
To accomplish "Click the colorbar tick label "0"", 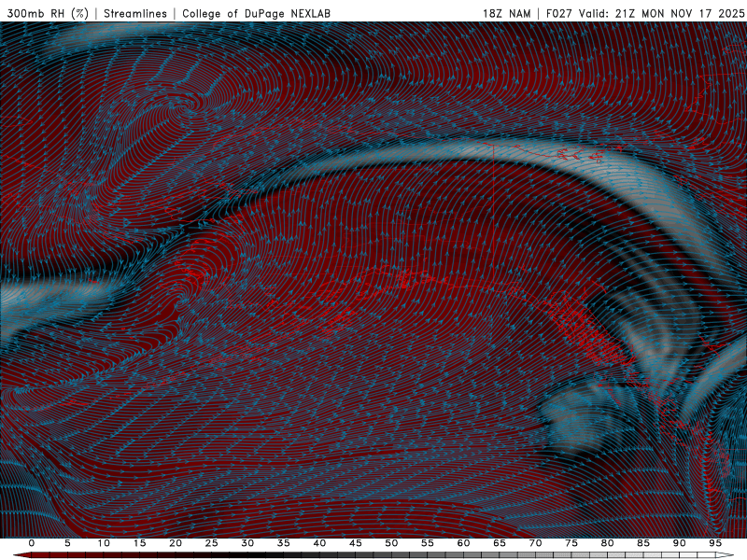I will (x=32, y=543).
